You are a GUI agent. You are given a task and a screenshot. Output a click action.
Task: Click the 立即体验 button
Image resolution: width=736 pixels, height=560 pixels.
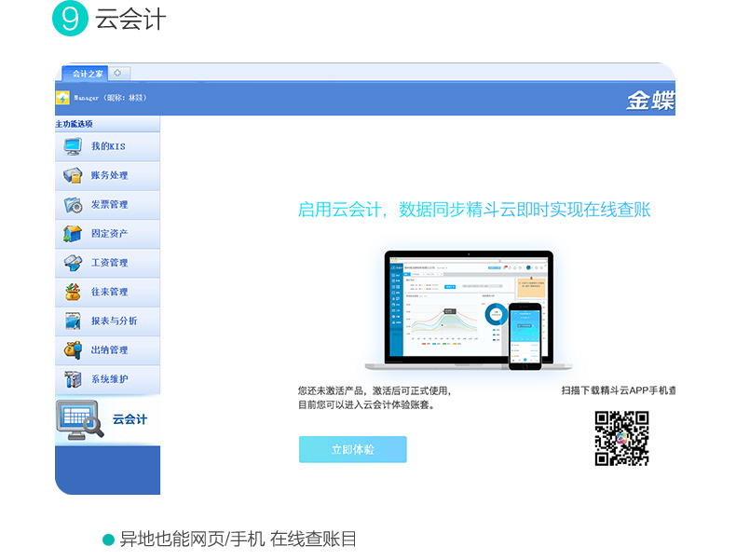[x=353, y=450]
